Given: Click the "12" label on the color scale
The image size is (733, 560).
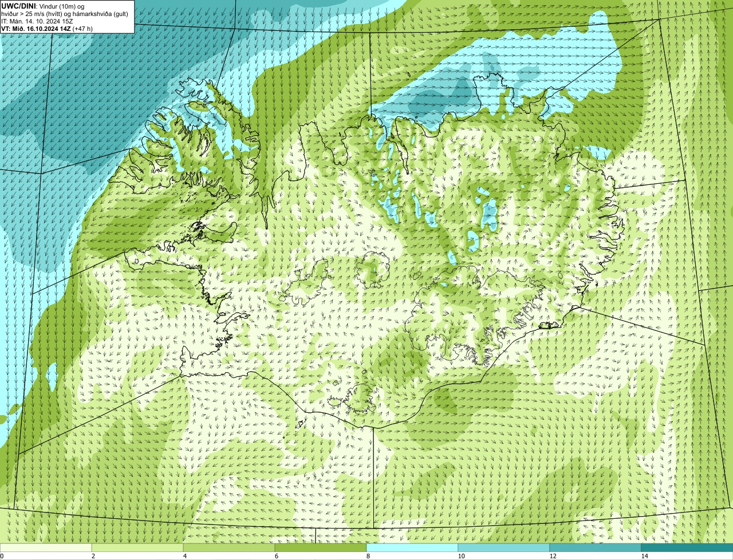Looking at the screenshot, I should 553,556.
